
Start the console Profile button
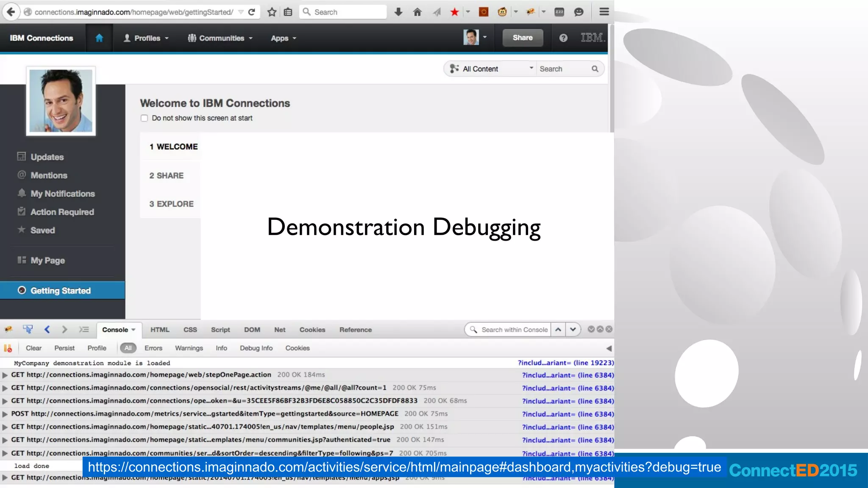[97, 348]
